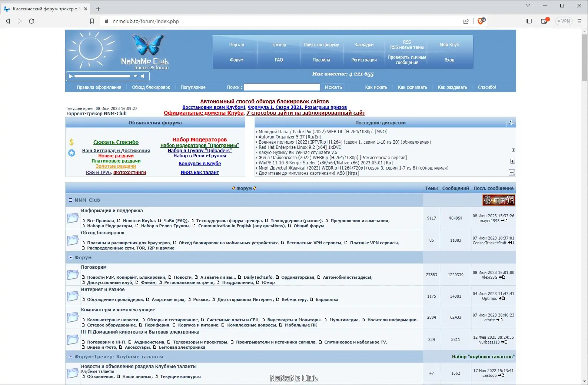
Task: Bookmark this page with the bookmark icon
Action: [x=92, y=21]
